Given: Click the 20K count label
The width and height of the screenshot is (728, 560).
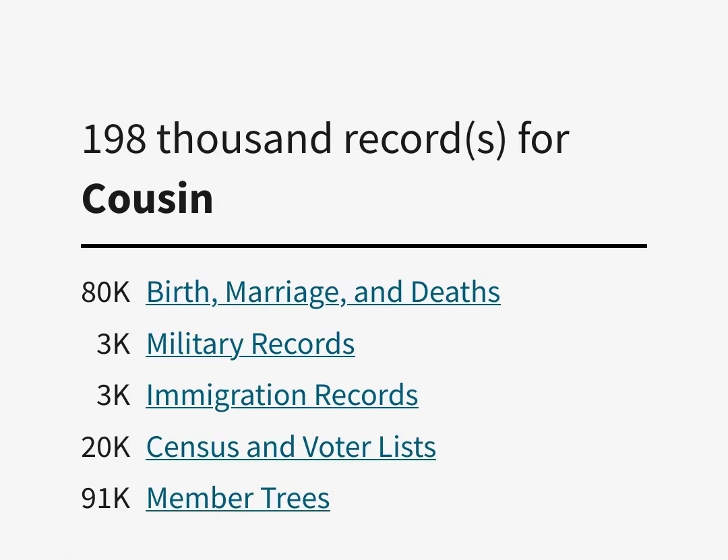Looking at the screenshot, I should [106, 447].
